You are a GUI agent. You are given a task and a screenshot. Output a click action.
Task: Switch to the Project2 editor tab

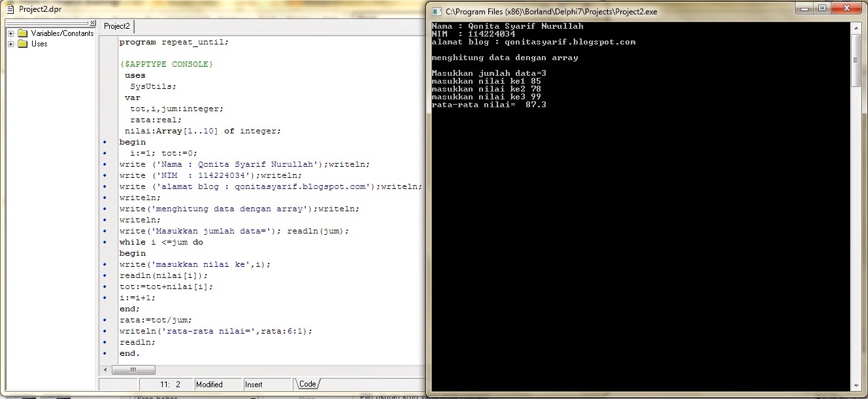pyautogui.click(x=116, y=26)
